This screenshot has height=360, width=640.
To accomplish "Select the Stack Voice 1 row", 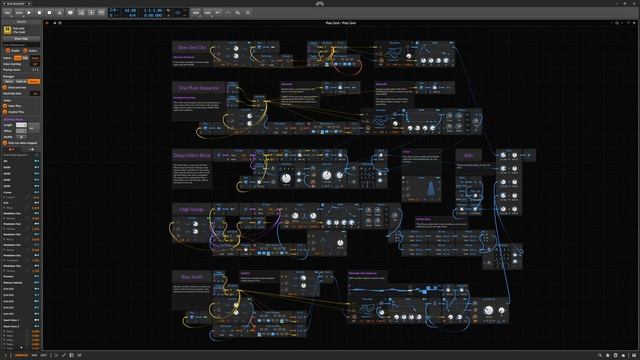I will [21, 320].
